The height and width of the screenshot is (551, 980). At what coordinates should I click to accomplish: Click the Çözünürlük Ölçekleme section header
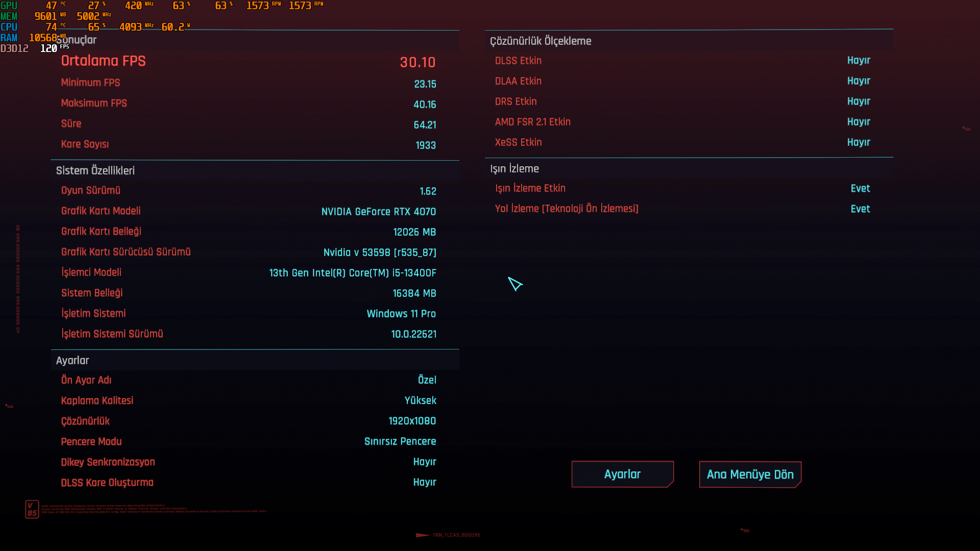(x=541, y=41)
